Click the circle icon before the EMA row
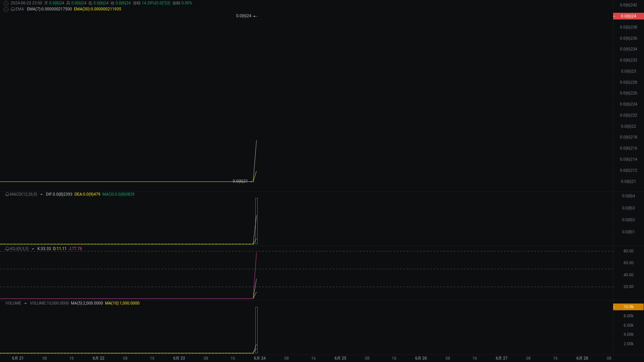 coord(6,9)
